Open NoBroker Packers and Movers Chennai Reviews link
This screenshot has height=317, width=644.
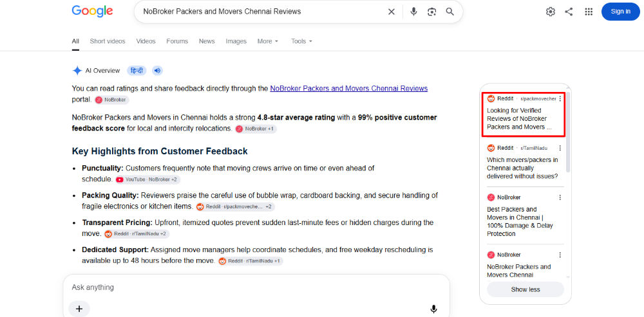tap(348, 89)
